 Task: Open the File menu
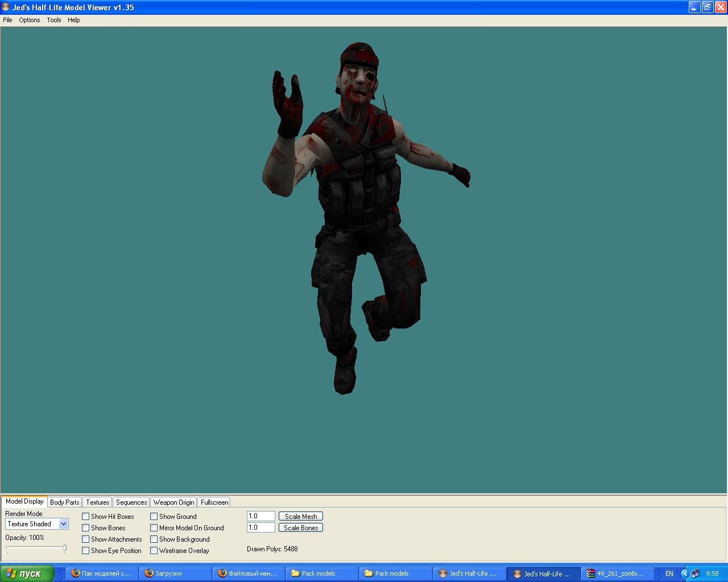click(x=7, y=20)
